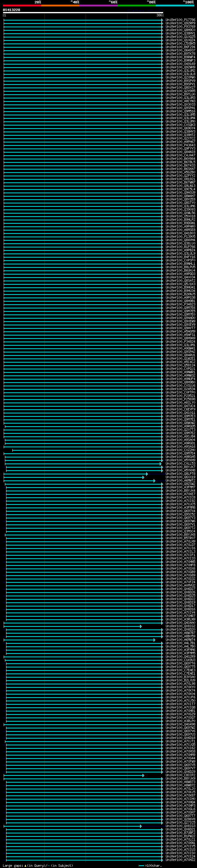The width and height of the screenshot is (197, 868).
Task: Click the red 20% identity legend segment
Action: pos(22,6)
